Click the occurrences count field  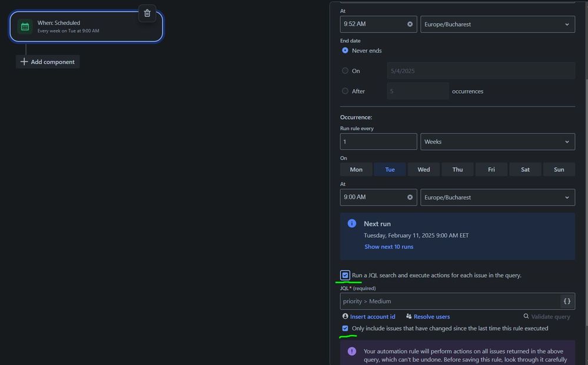pos(418,91)
